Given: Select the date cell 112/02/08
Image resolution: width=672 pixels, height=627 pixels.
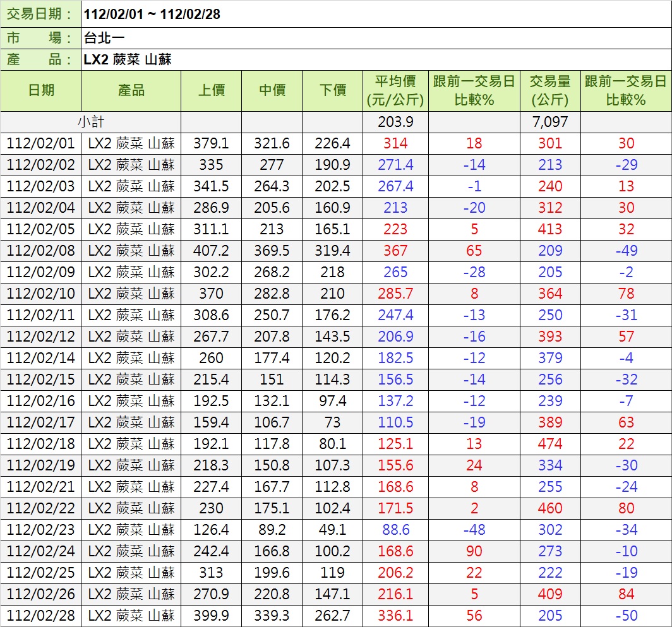Looking at the screenshot, I should point(41,251).
